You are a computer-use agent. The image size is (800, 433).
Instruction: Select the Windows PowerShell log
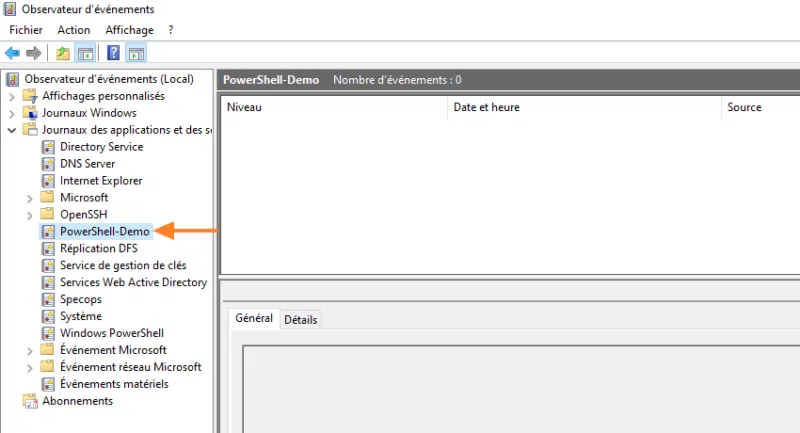pyautogui.click(x=112, y=333)
